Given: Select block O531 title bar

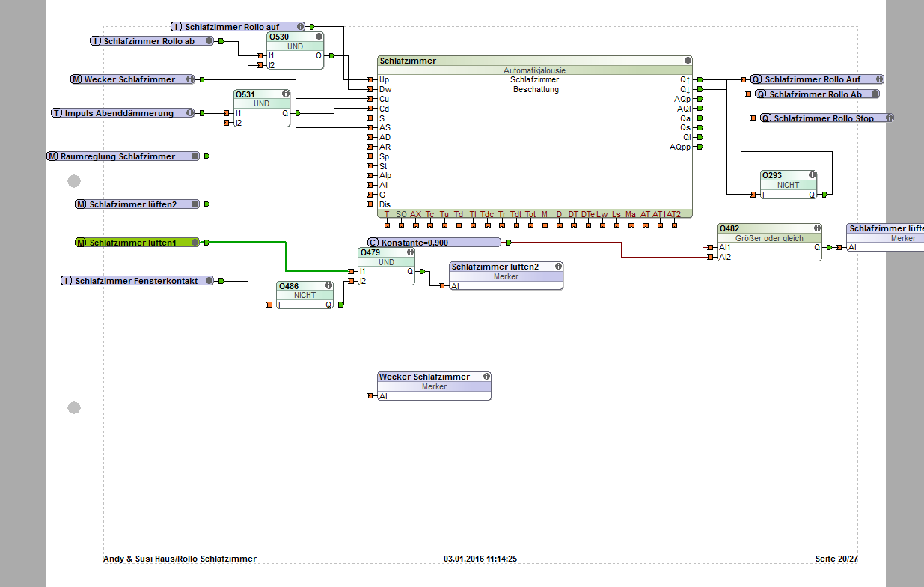Looking at the screenshot, I should point(261,94).
